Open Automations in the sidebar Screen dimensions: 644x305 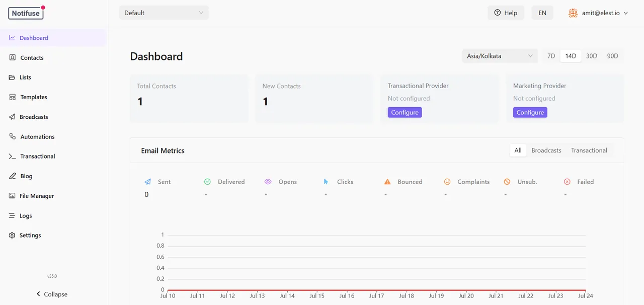click(53, 136)
